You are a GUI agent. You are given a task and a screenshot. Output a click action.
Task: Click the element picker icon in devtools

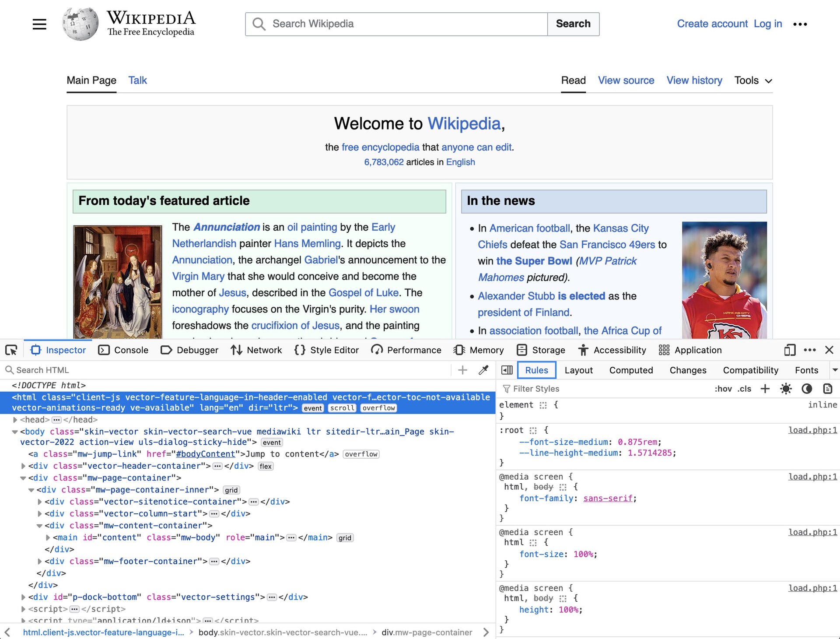click(11, 350)
